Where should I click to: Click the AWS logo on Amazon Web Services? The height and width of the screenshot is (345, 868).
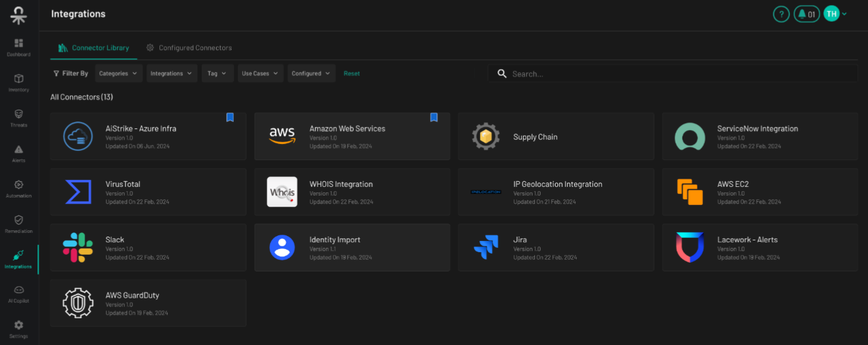coord(282,136)
